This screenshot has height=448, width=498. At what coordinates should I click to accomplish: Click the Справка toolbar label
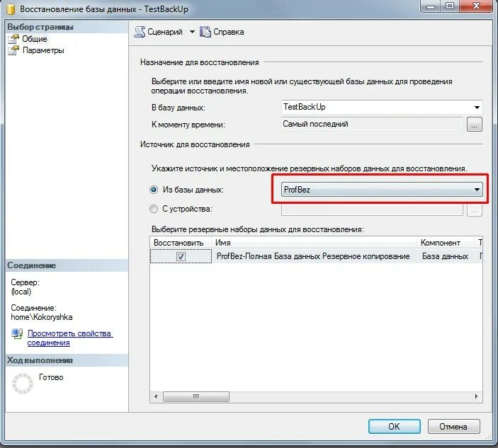[228, 32]
